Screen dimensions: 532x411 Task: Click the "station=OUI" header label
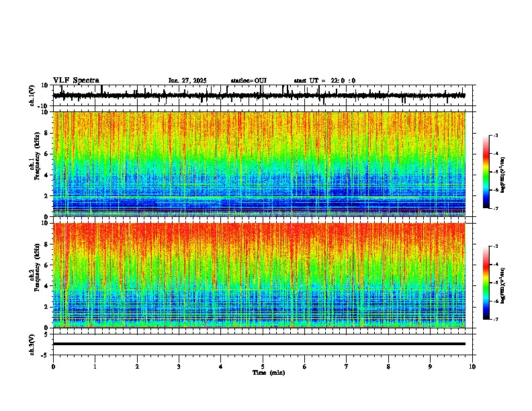tap(249, 81)
